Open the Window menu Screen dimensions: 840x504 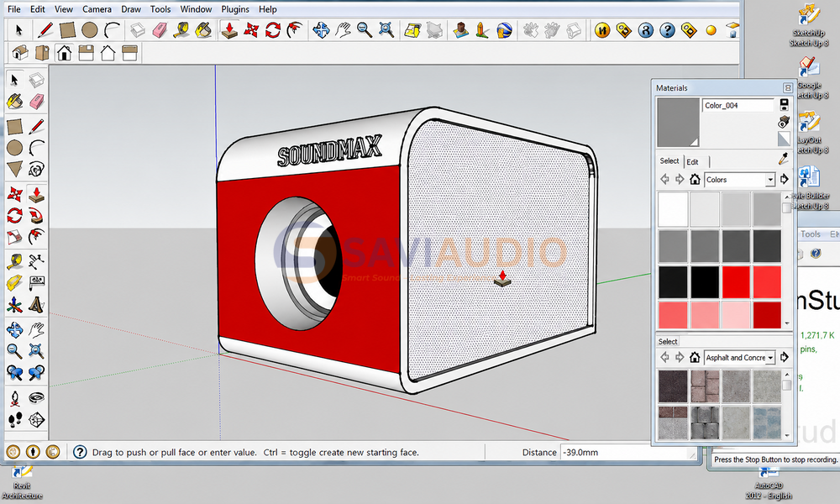[x=196, y=9]
